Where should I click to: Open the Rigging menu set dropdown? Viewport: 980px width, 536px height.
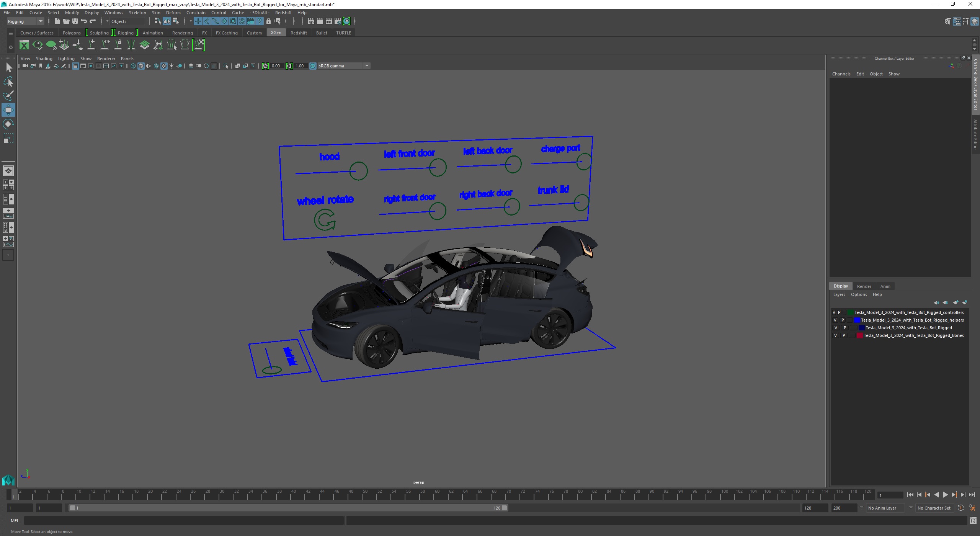pos(25,21)
